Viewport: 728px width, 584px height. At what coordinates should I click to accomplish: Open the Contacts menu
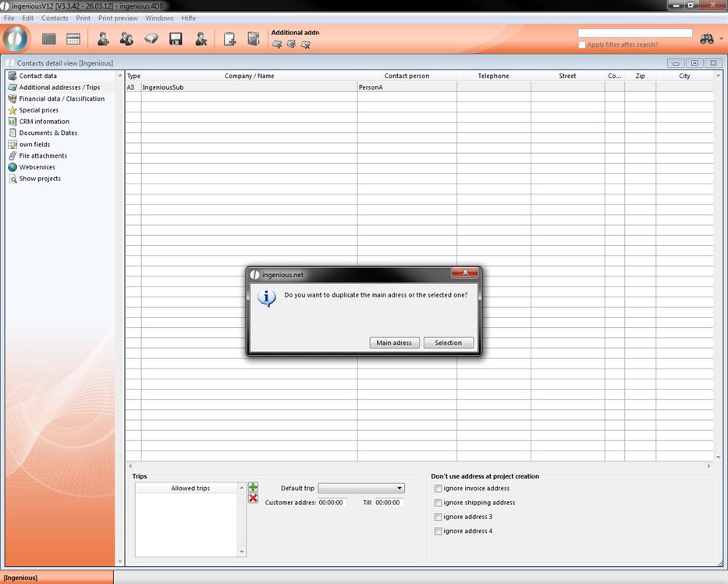pos(55,18)
